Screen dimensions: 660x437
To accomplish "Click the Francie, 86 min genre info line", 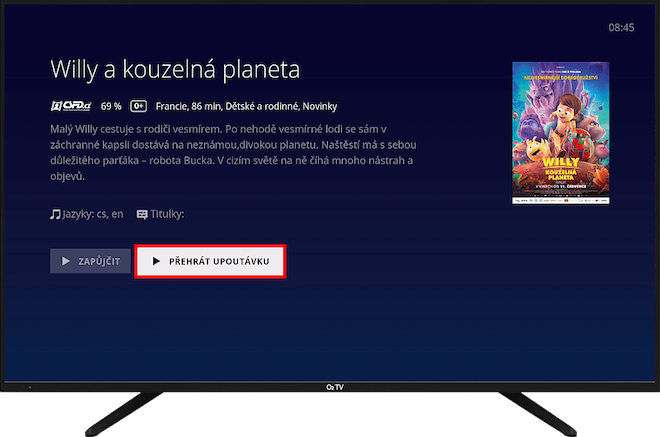I will [246, 106].
